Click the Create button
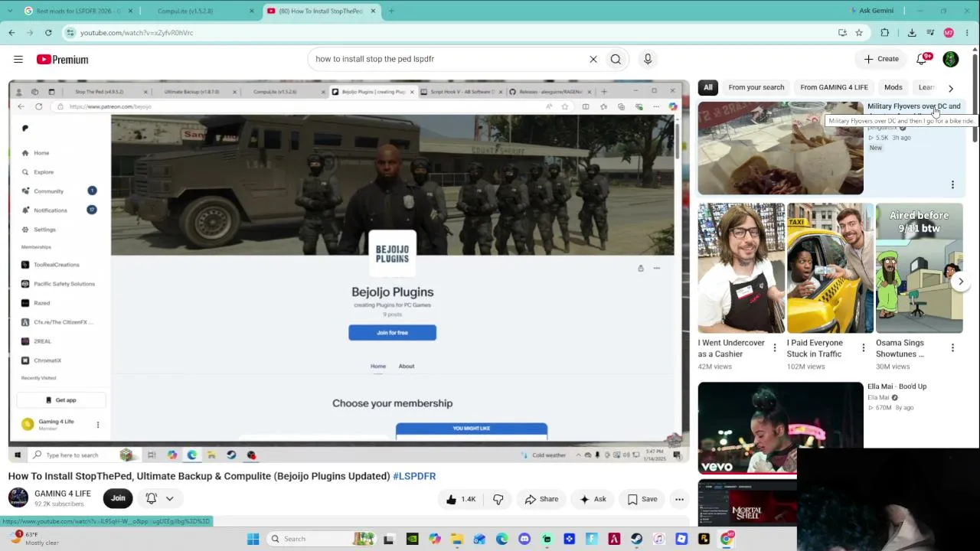The height and width of the screenshot is (551, 980). coord(881,59)
